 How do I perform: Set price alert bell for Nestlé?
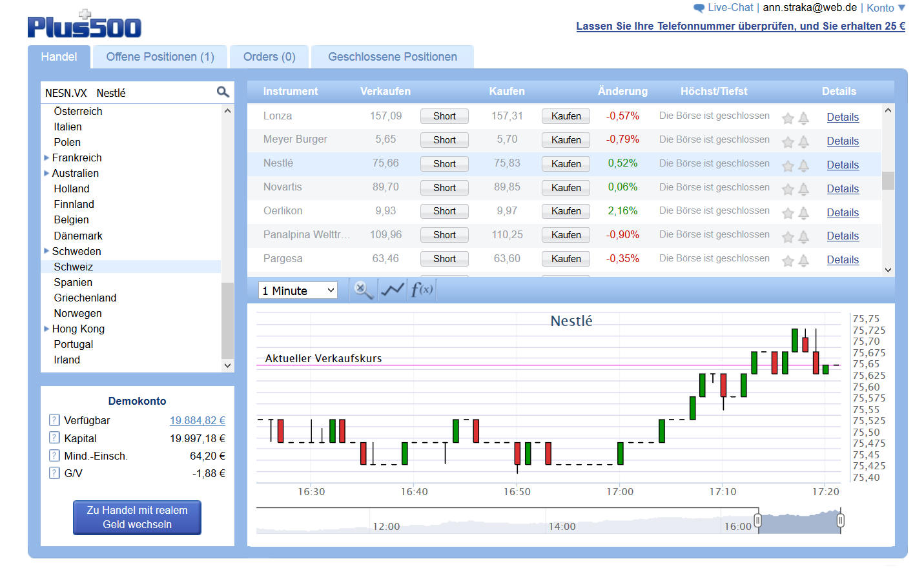804,166
